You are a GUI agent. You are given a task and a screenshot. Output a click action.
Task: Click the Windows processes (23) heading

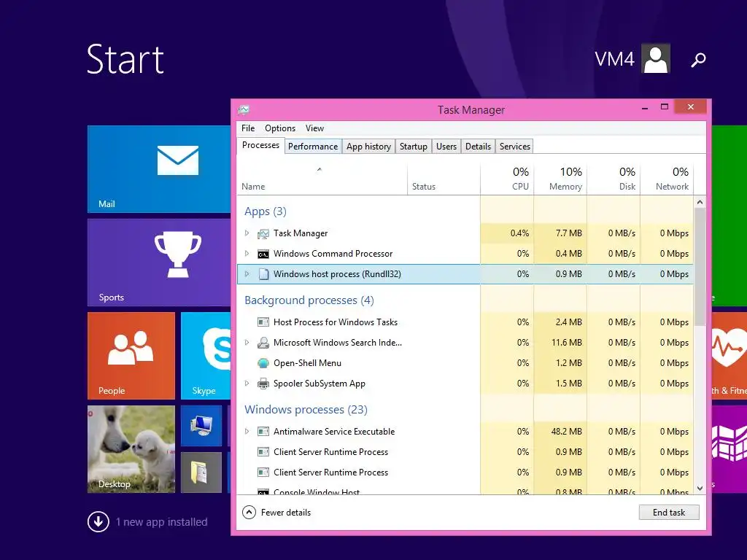[306, 410]
